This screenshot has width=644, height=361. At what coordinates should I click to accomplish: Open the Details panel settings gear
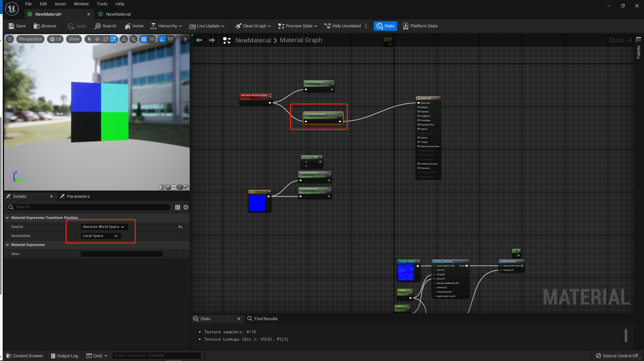tap(186, 207)
